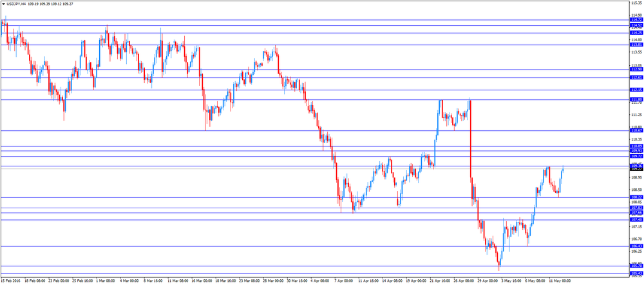
Task: Click the 115.35 price scale value
Action: pos(636,3)
